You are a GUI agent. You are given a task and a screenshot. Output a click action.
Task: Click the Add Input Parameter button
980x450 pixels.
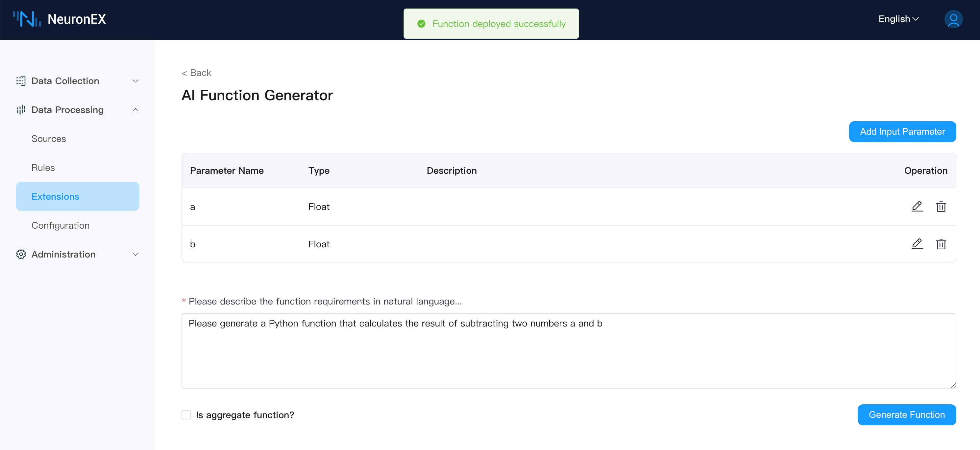point(902,131)
